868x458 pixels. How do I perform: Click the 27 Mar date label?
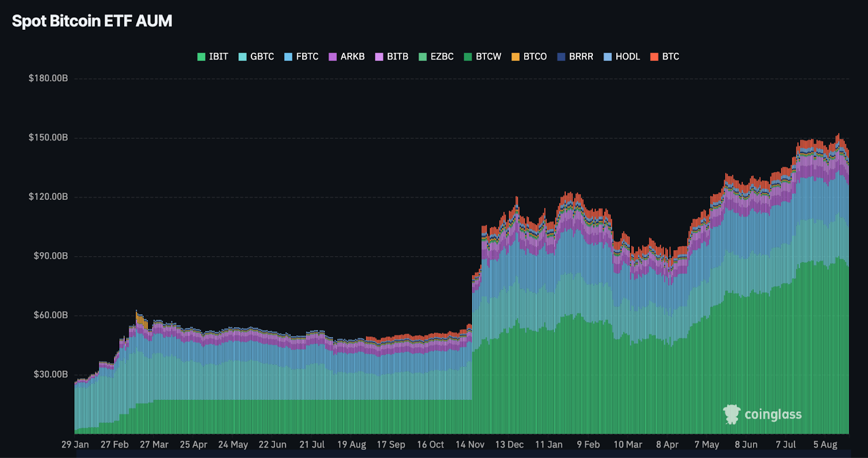[154, 444]
